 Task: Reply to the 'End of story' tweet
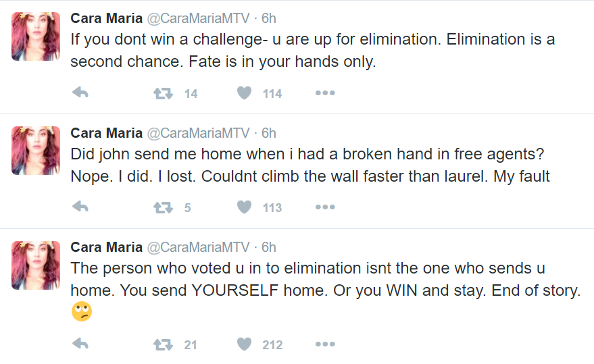80,344
